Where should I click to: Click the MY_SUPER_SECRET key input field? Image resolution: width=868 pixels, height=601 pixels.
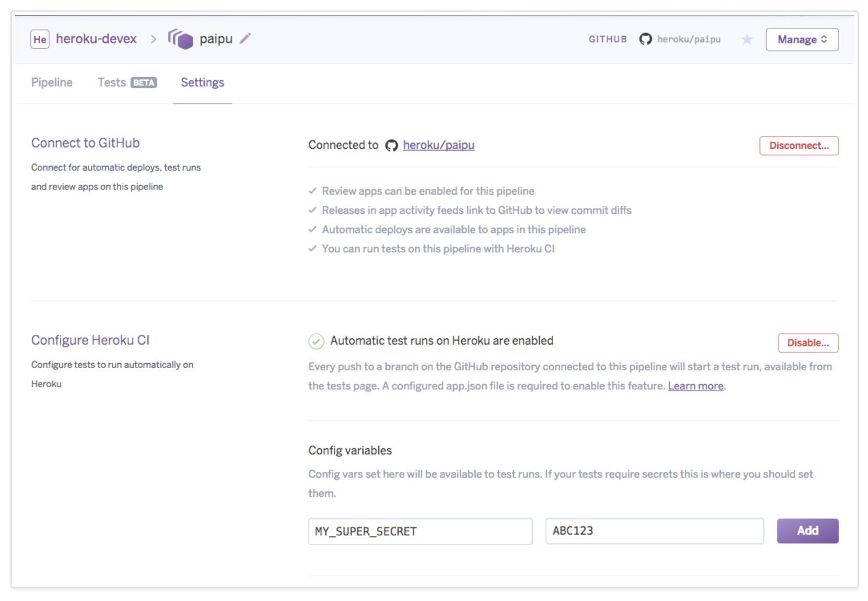pyautogui.click(x=420, y=531)
